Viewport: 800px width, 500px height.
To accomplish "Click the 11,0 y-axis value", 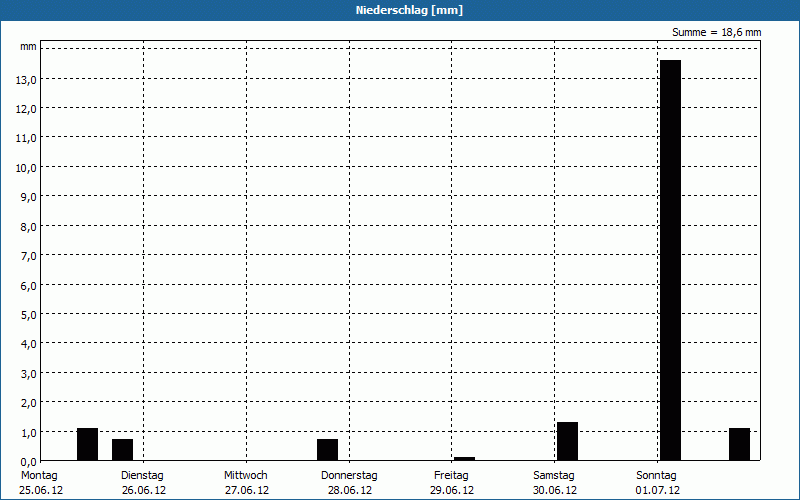I will pyautogui.click(x=26, y=138).
